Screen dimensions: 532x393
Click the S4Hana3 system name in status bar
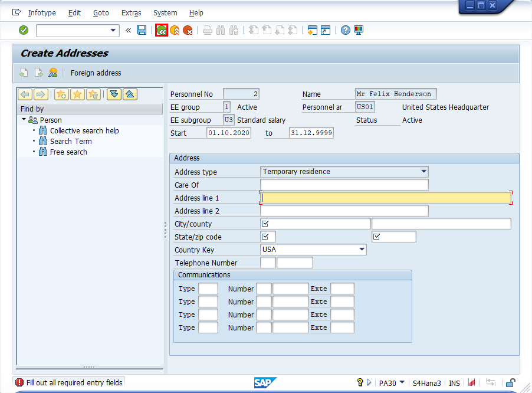click(427, 383)
